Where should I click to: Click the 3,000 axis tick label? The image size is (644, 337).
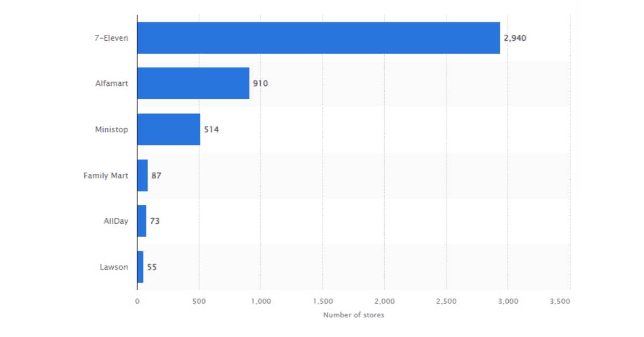[x=508, y=301]
